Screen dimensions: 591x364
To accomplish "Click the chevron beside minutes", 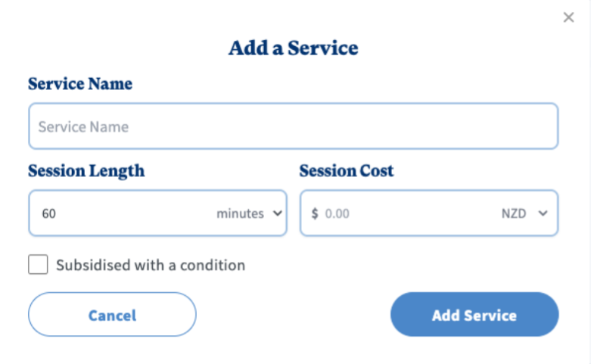I will (x=278, y=213).
